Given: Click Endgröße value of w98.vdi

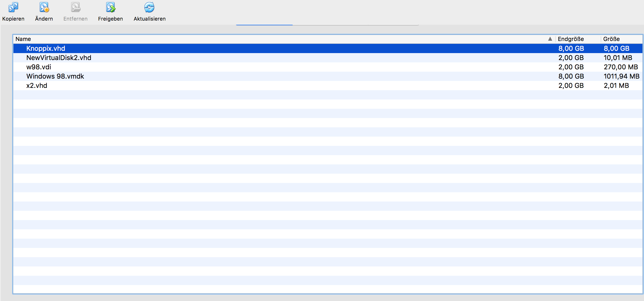Looking at the screenshot, I should (571, 67).
